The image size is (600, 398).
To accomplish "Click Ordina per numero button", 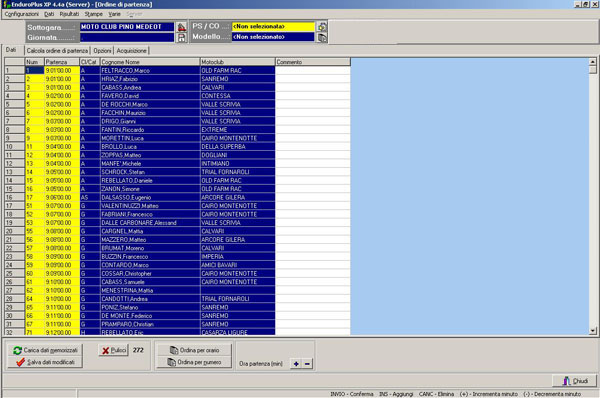I will click(x=194, y=362).
